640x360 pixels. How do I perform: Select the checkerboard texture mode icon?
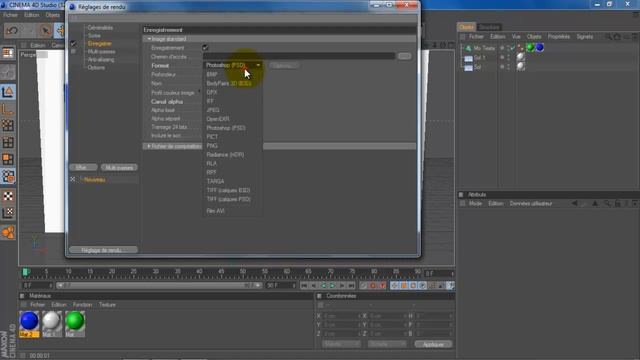point(8,196)
